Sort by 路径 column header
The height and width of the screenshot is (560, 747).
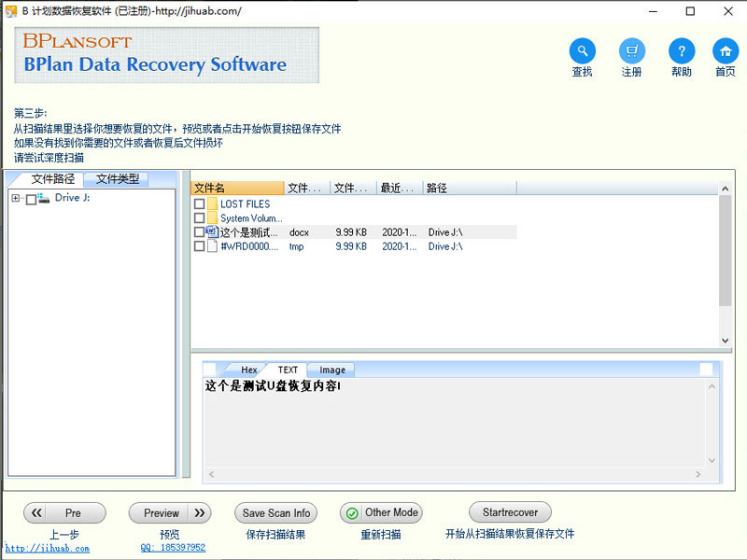[470, 189]
